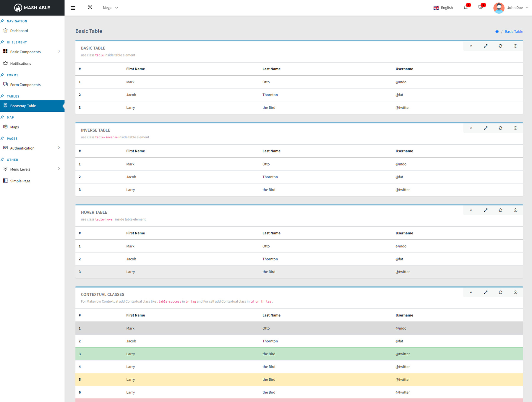Open the English language dropdown

point(443,8)
